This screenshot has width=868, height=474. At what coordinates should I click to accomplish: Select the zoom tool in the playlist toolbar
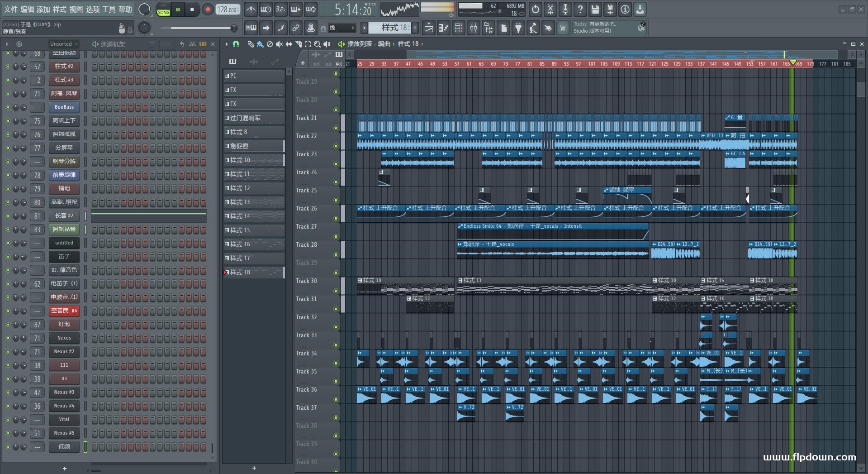point(317,44)
